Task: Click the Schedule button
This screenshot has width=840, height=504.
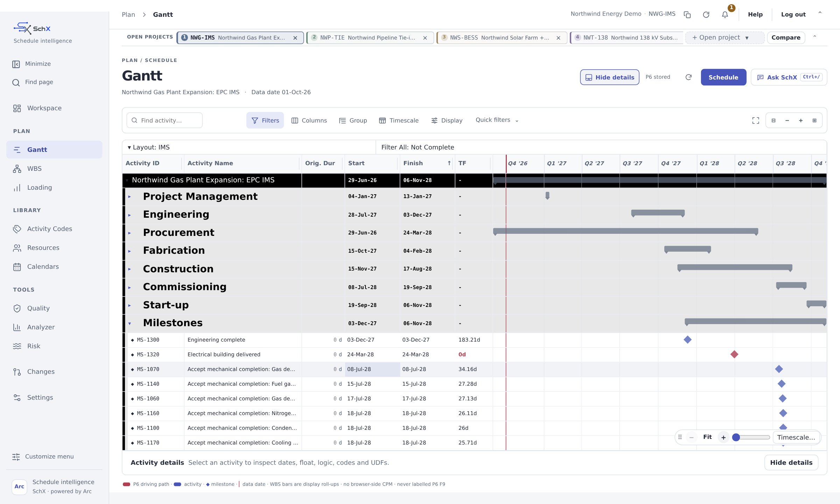Action: [723, 77]
